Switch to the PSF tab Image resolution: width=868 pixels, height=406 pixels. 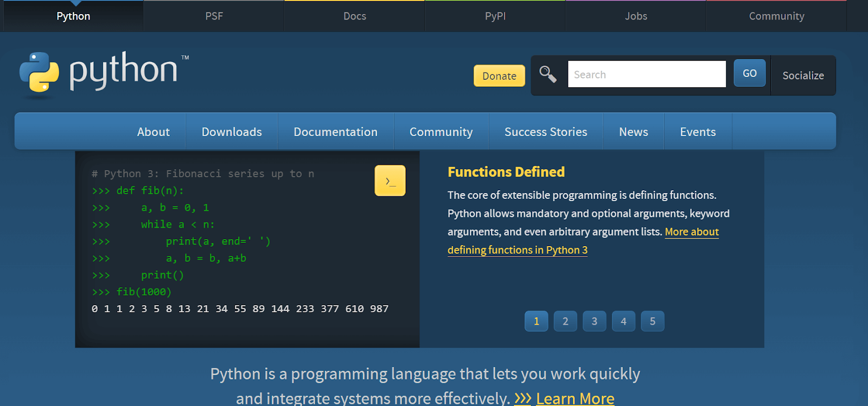click(x=214, y=16)
